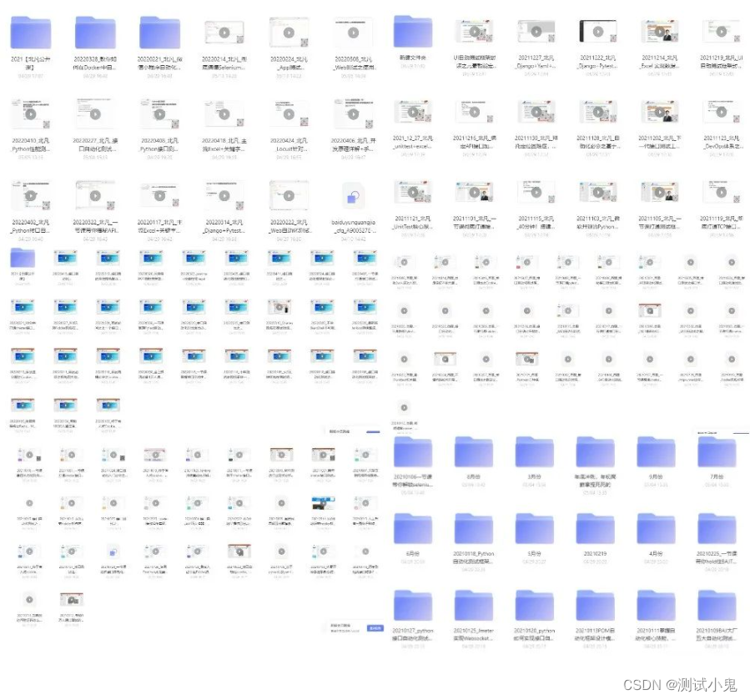Open the 20210120_python folder
This screenshot has width=750, height=700.
pyautogui.click(x=534, y=606)
